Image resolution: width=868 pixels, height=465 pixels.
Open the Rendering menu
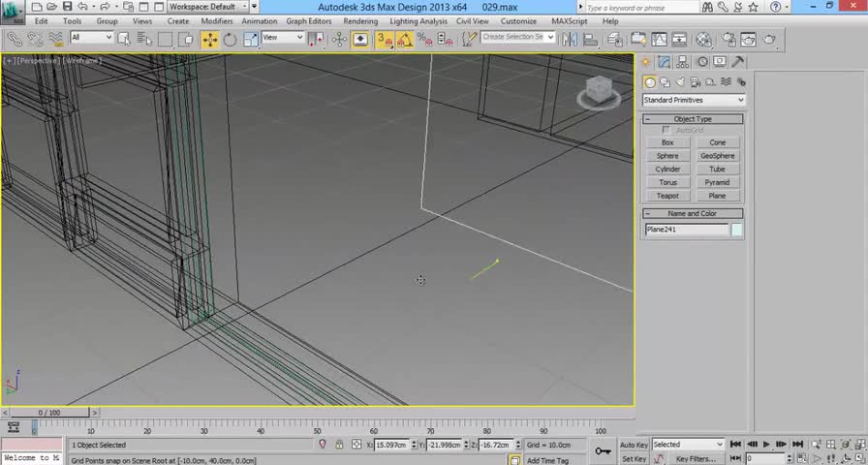point(360,21)
